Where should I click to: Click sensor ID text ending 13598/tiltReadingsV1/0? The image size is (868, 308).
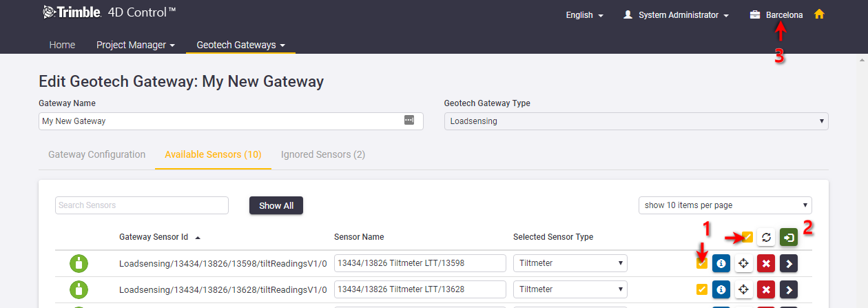point(223,263)
